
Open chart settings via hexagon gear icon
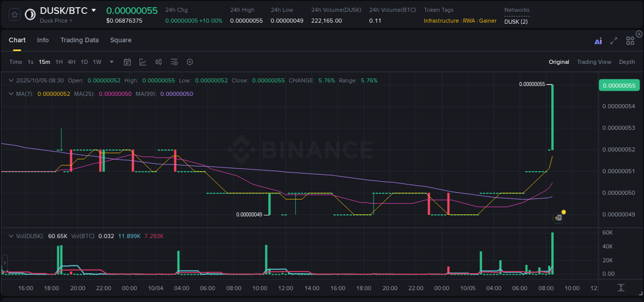tap(190, 62)
